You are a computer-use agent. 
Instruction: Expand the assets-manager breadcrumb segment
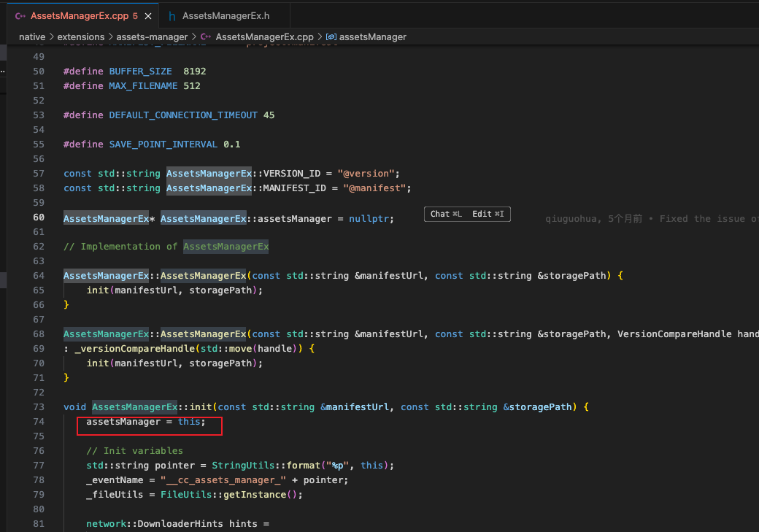152,36
